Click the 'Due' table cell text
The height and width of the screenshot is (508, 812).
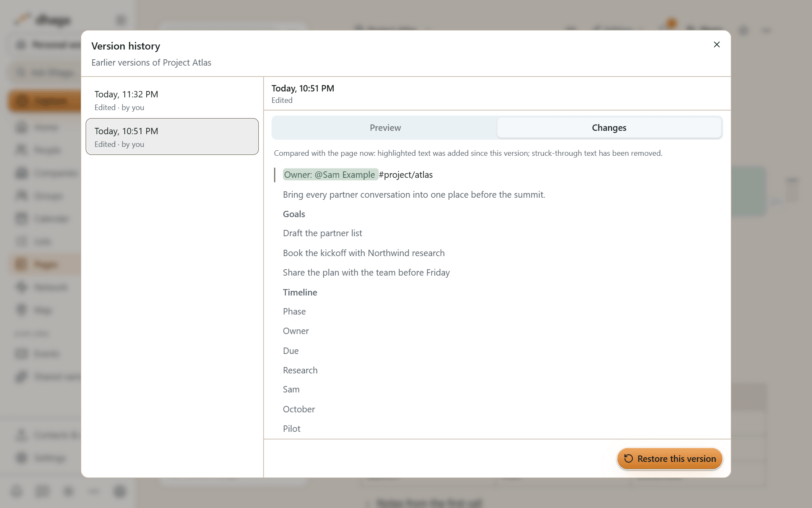(x=291, y=351)
